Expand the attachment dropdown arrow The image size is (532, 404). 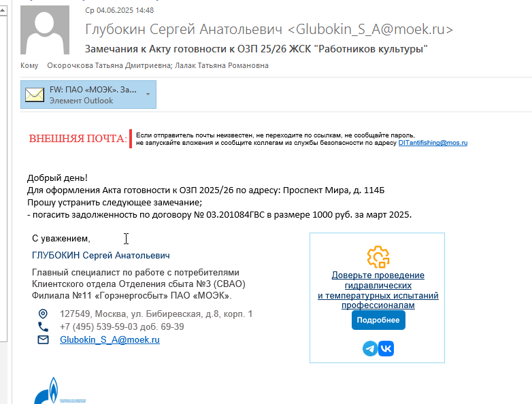pyautogui.click(x=148, y=95)
